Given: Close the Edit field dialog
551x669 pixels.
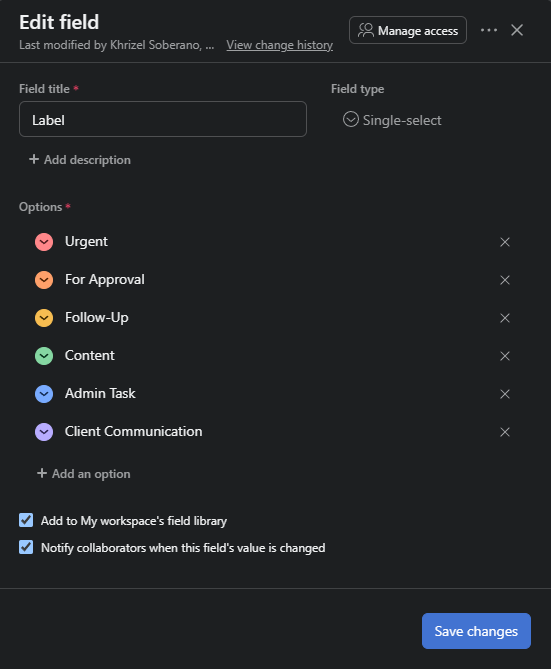Looking at the screenshot, I should (x=517, y=30).
